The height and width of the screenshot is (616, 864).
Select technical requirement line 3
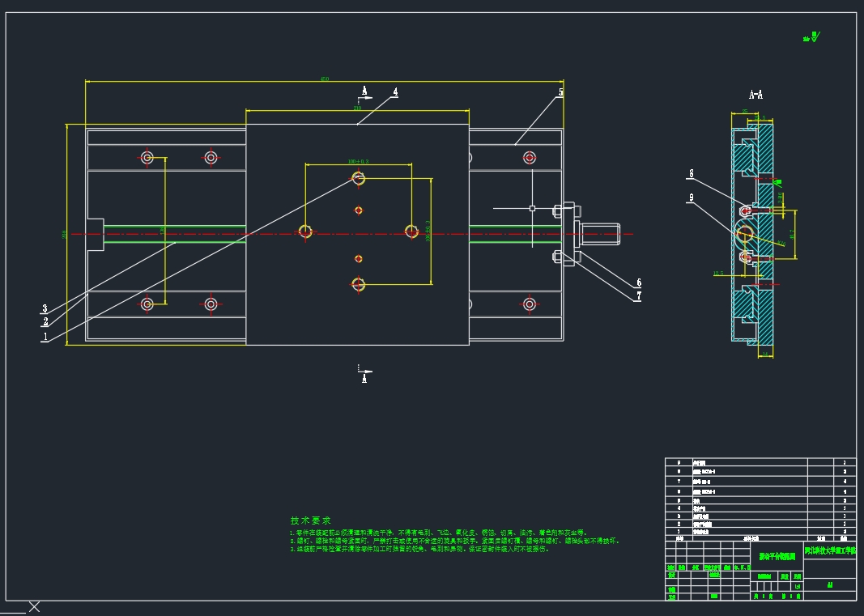[419, 549]
